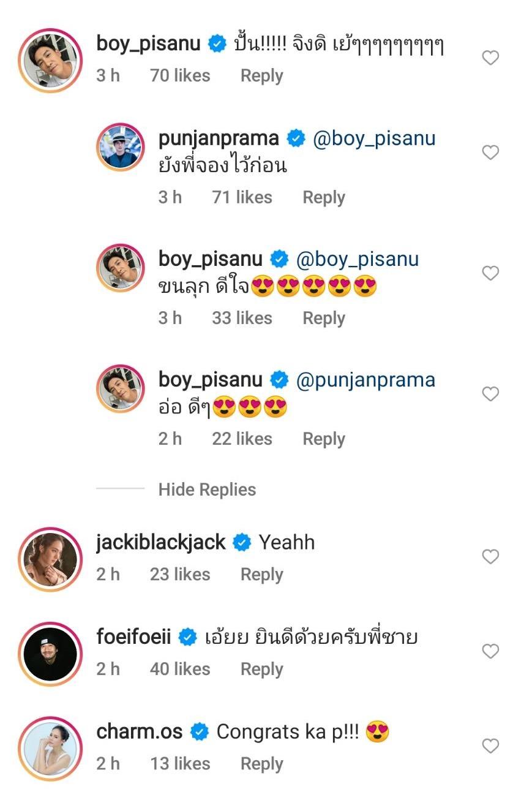The height and width of the screenshot is (797, 532).
Task: Like boy_pisanu's reply to @punjanprama
Action: (x=490, y=394)
